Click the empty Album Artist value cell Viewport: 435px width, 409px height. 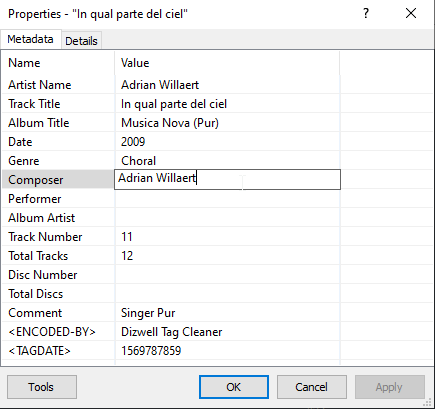[x=227, y=218]
